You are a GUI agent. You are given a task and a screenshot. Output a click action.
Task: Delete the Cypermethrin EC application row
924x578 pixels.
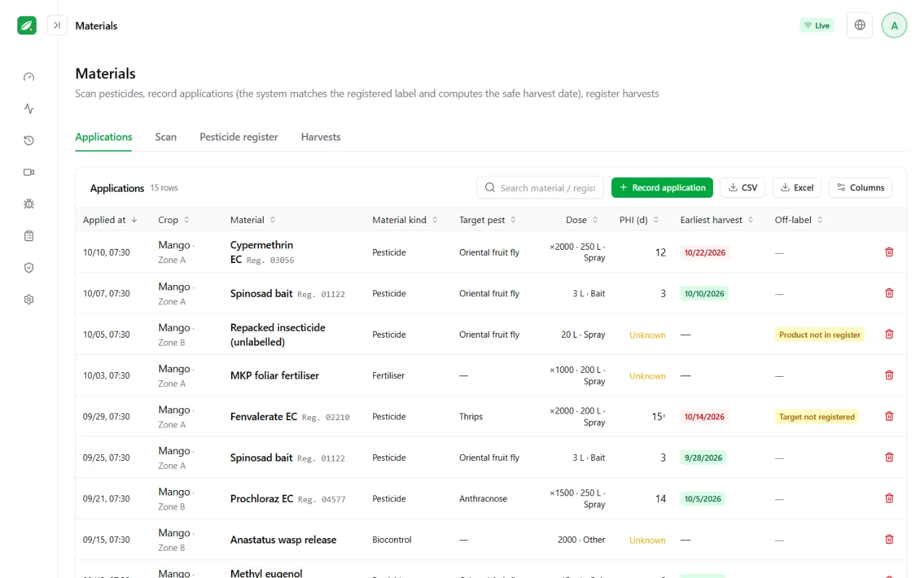889,252
